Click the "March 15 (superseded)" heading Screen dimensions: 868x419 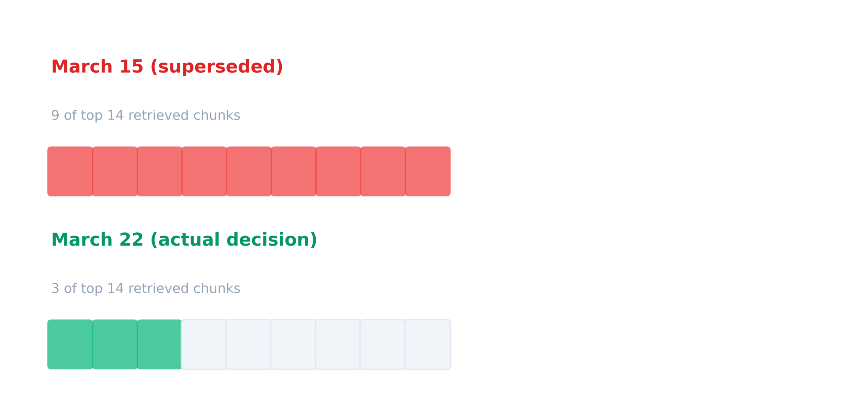pos(167,67)
